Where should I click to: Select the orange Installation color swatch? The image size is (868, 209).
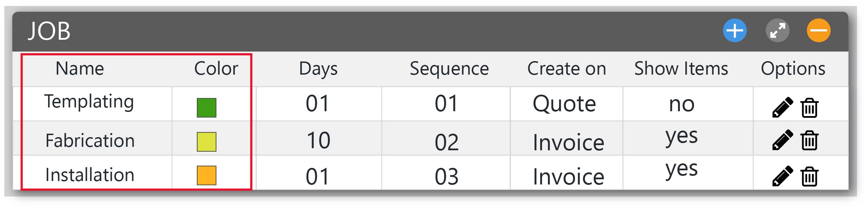coord(207,175)
